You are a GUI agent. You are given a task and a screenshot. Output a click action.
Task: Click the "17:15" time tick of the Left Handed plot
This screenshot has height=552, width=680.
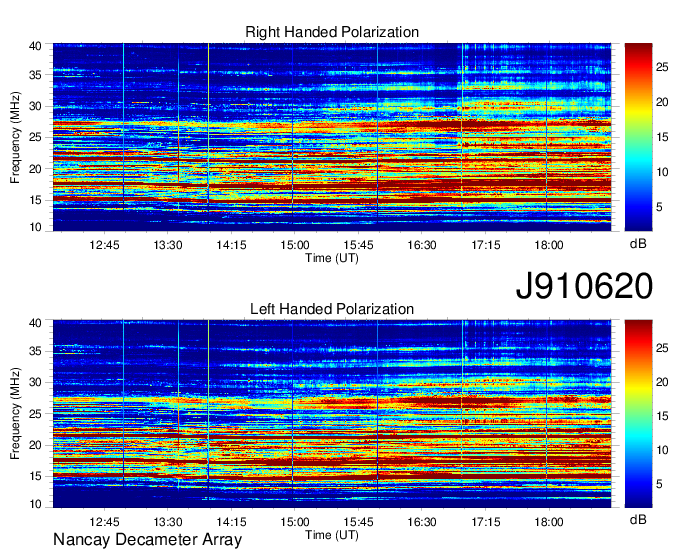coord(486,522)
